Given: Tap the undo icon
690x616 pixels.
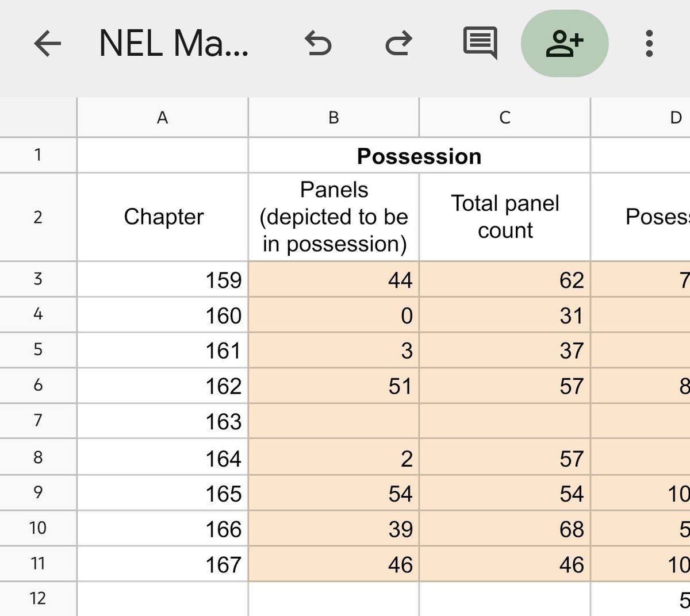Looking at the screenshot, I should click(318, 44).
